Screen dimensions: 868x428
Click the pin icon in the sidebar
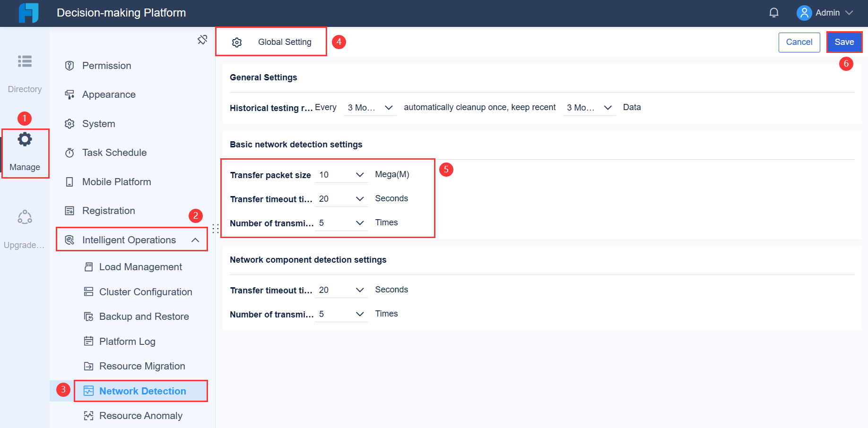(202, 40)
